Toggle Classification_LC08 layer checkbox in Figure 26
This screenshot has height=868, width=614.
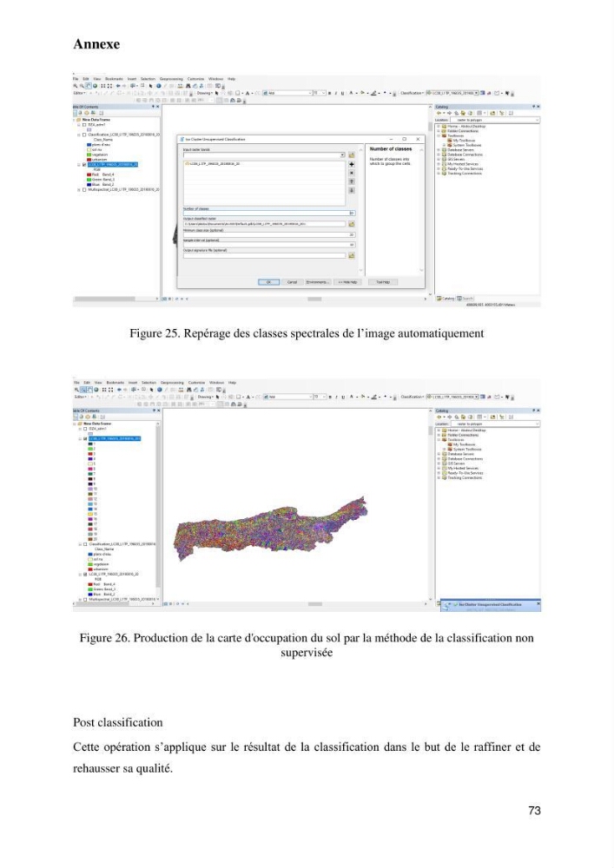[85, 544]
